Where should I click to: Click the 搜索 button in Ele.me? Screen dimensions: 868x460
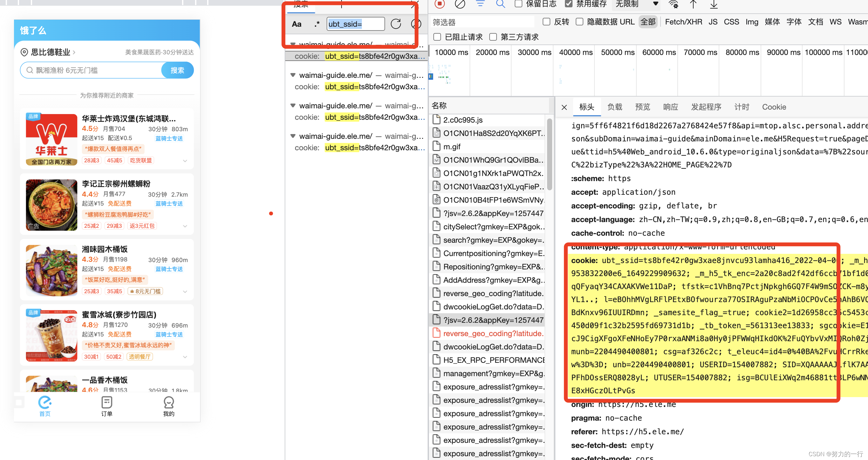click(177, 70)
